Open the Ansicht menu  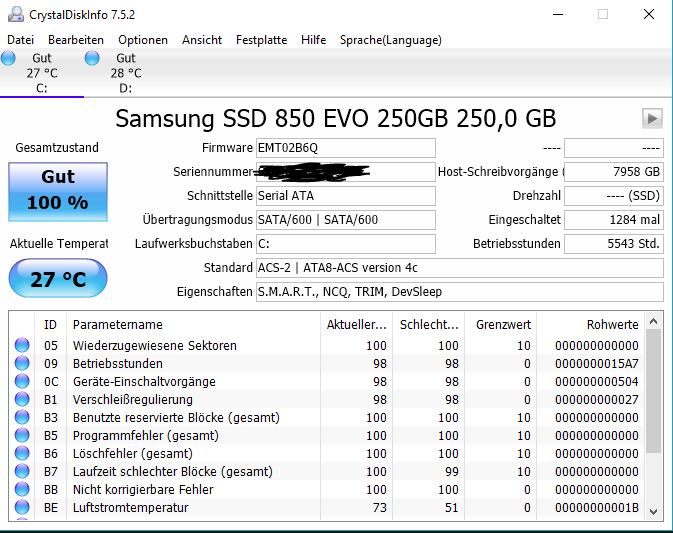pos(202,40)
